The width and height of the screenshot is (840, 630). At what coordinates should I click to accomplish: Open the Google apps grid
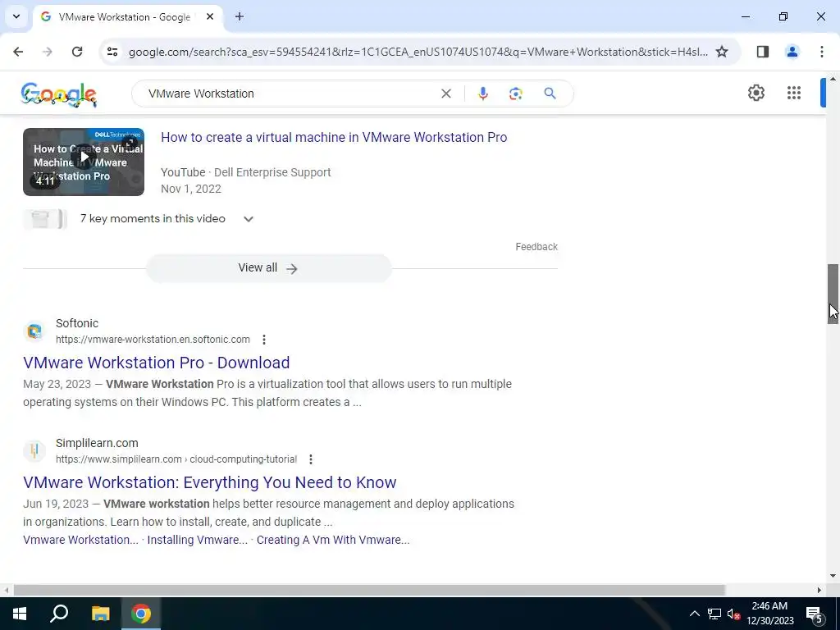794,93
